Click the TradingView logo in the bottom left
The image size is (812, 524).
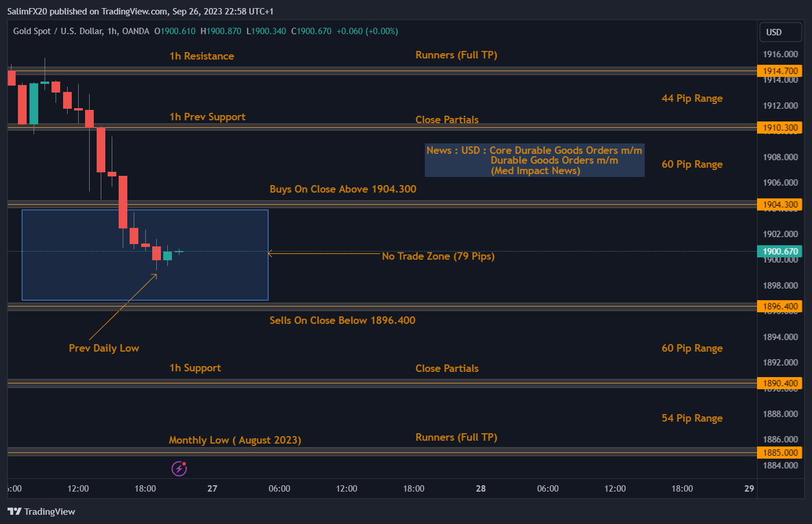41,511
